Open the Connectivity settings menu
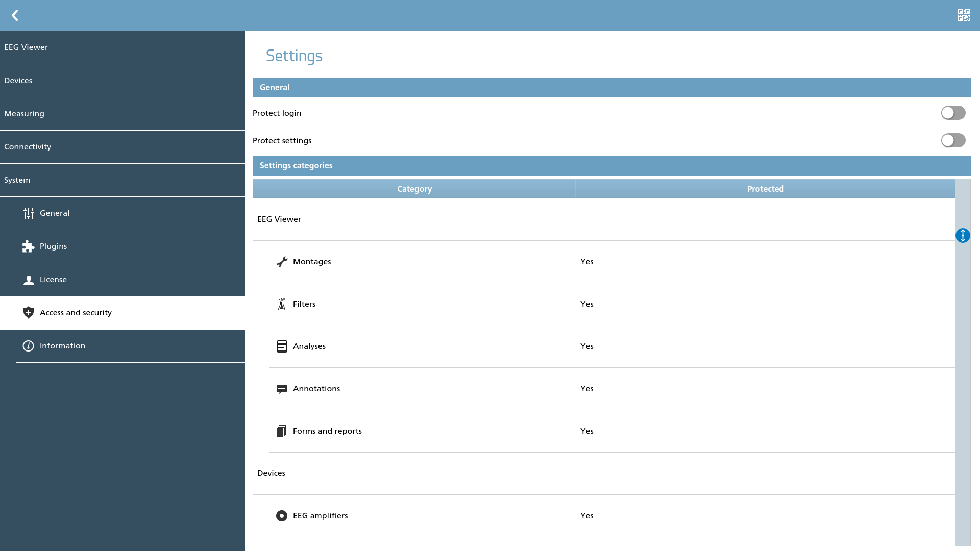The height and width of the screenshot is (551, 980). coord(122,147)
